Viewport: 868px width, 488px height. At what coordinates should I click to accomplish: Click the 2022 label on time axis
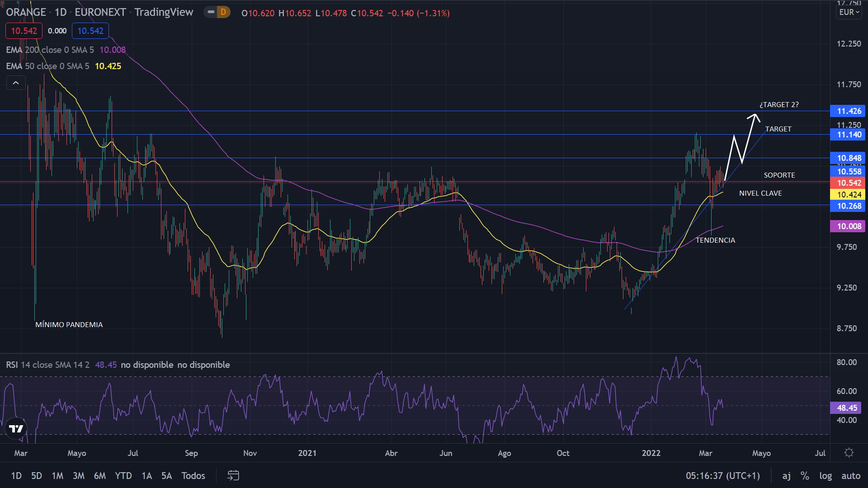(x=651, y=453)
